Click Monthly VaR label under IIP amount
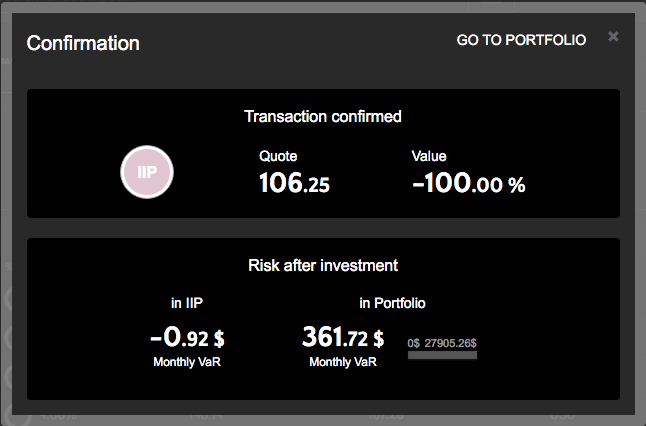Screen dimensions: 646x426 point(187,361)
